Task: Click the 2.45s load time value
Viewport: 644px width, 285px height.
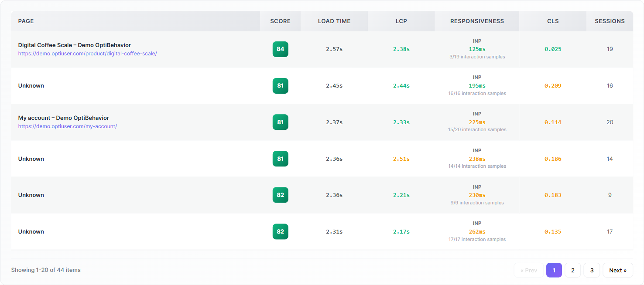Action: [334, 86]
